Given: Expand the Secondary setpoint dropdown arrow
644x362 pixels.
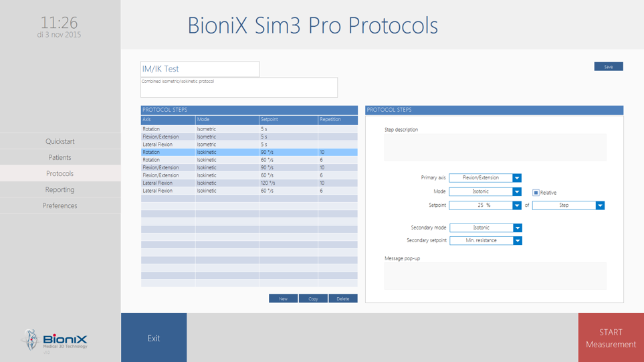Looking at the screenshot, I should (518, 240).
